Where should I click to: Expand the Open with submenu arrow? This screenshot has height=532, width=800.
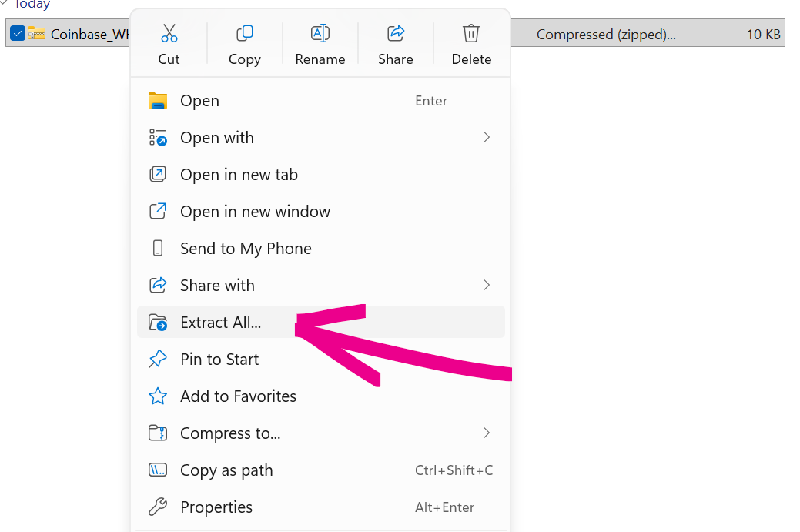click(x=486, y=138)
